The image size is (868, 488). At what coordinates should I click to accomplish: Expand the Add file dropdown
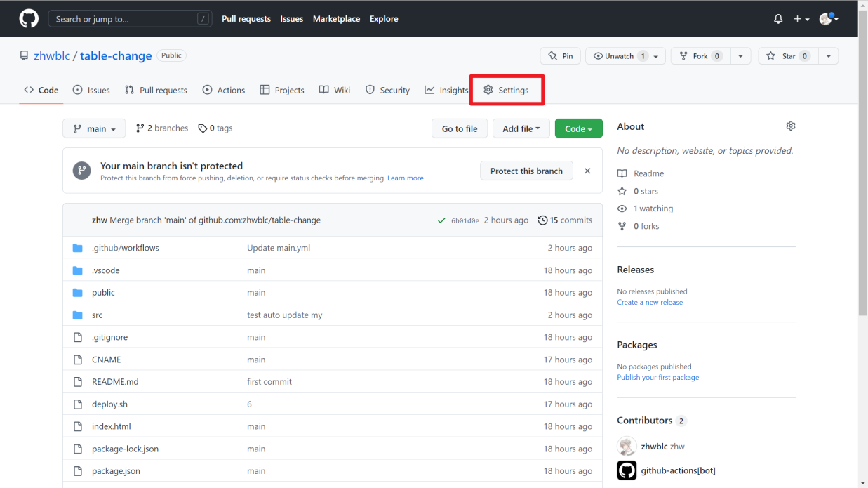pyautogui.click(x=521, y=128)
